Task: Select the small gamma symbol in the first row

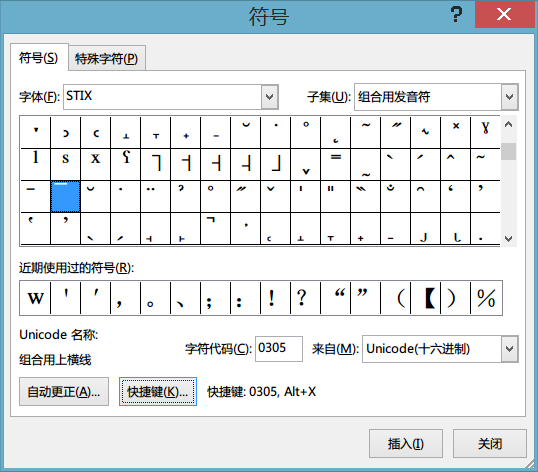Action: tap(485, 132)
